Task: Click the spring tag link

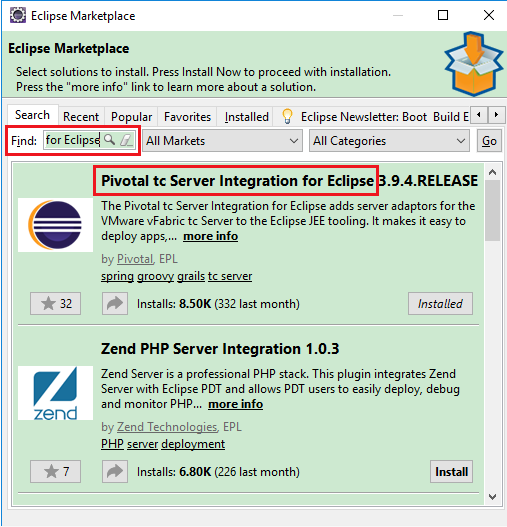Action: [117, 276]
